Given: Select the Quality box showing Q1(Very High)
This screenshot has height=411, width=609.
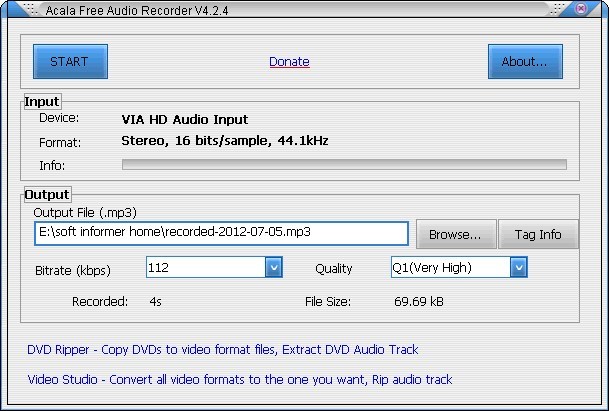Looking at the screenshot, I should tap(459, 267).
